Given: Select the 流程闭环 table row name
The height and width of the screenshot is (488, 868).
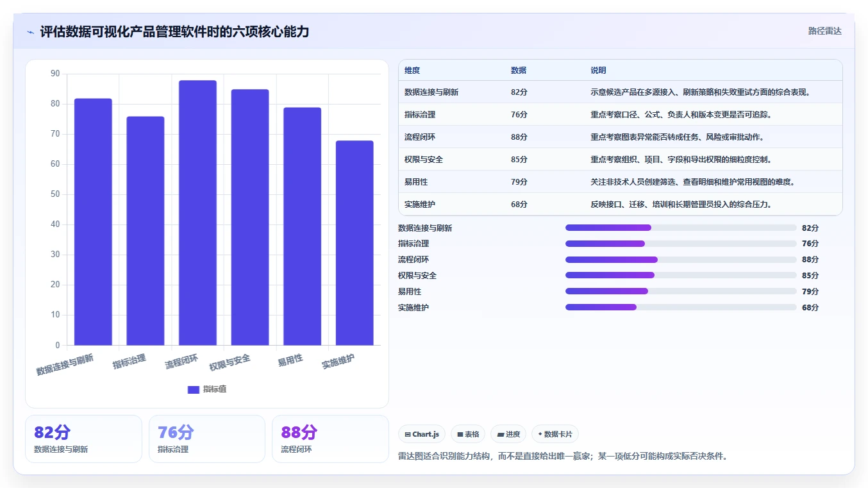Looking at the screenshot, I should [x=420, y=137].
